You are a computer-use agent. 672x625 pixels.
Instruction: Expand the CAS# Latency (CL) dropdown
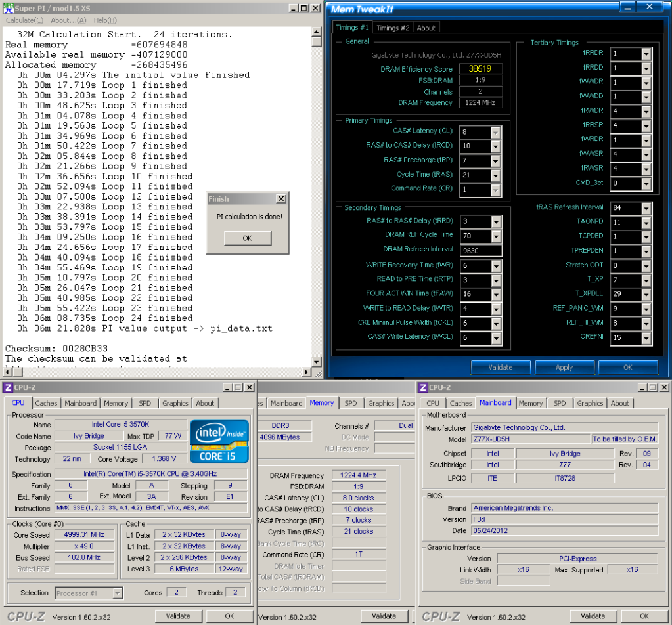click(495, 133)
